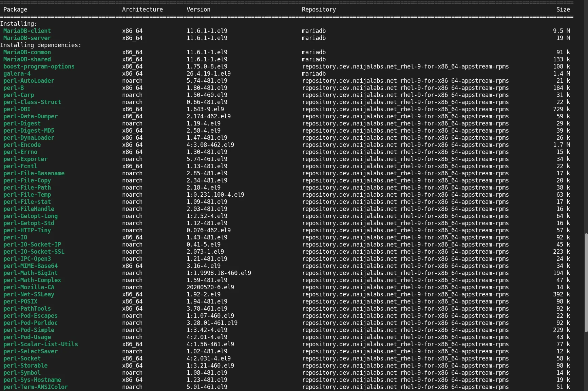Screen dimensions: 588x391
Task: Click the Size column header
Action: [x=563, y=9]
